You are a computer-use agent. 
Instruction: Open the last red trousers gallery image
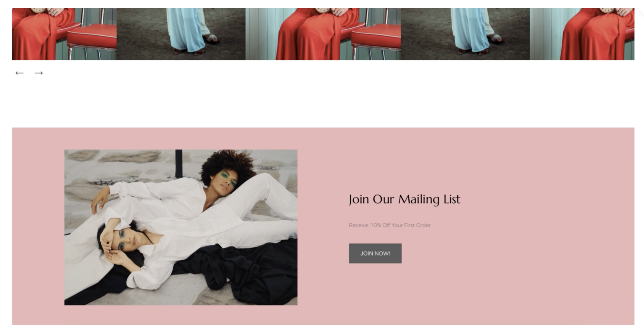pyautogui.click(x=582, y=34)
